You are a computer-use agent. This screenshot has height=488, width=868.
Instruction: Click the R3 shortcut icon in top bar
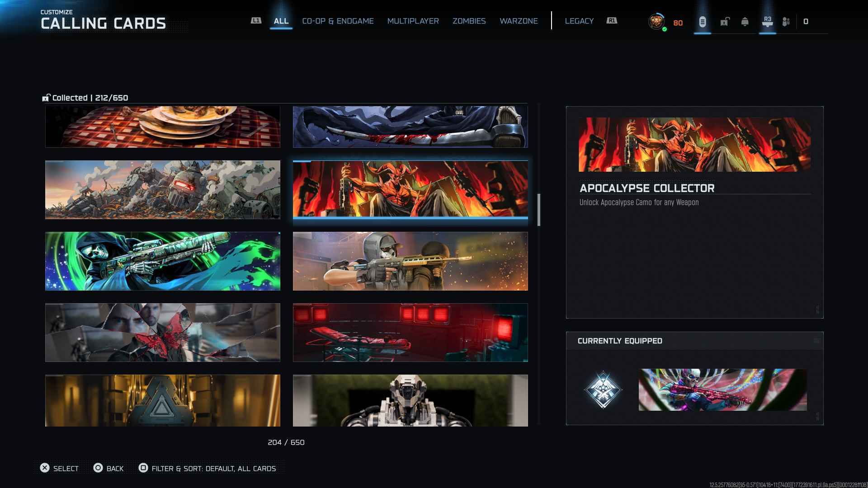tap(767, 22)
